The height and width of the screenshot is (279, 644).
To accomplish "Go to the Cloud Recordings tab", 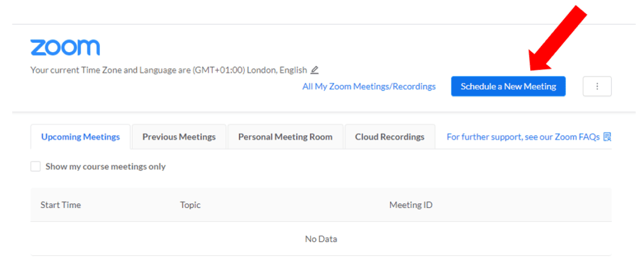I will coord(389,137).
